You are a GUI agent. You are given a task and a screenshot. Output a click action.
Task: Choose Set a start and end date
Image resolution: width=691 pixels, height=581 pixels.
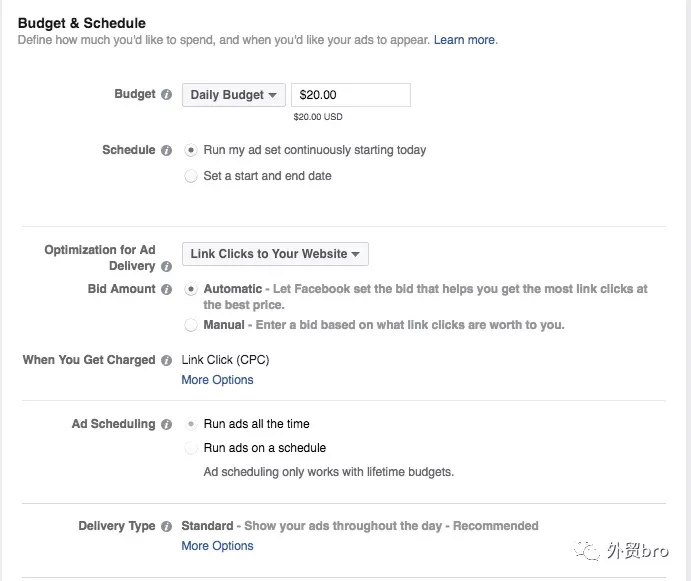(190, 176)
